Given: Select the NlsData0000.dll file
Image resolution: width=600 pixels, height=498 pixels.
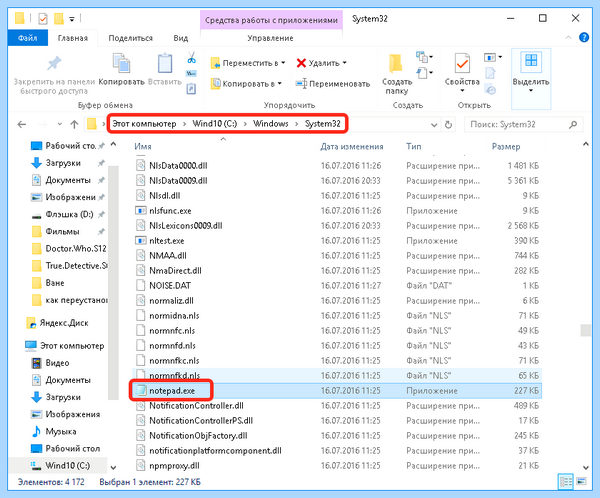Looking at the screenshot, I should click(337, 166).
